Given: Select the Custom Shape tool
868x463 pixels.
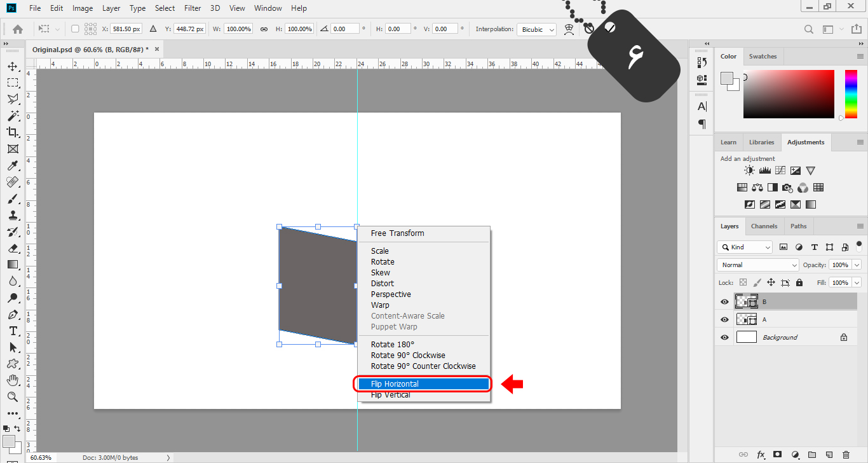Looking at the screenshot, I should click(x=13, y=364).
